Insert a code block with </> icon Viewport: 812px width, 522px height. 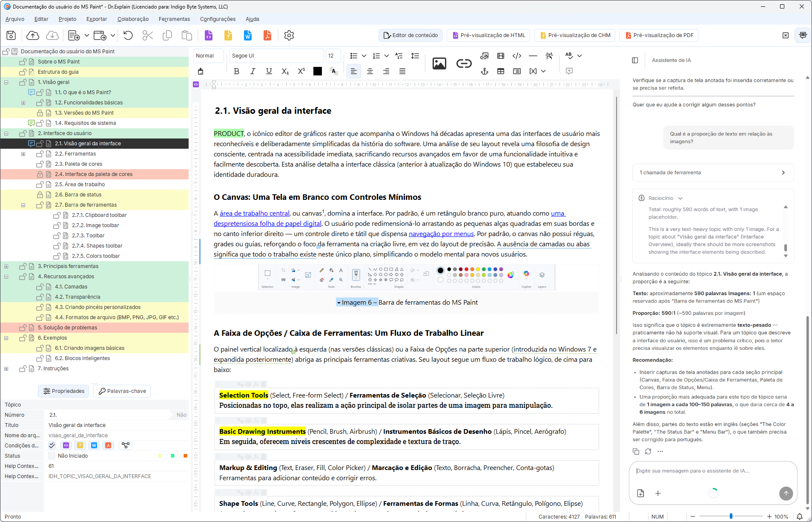[517, 56]
